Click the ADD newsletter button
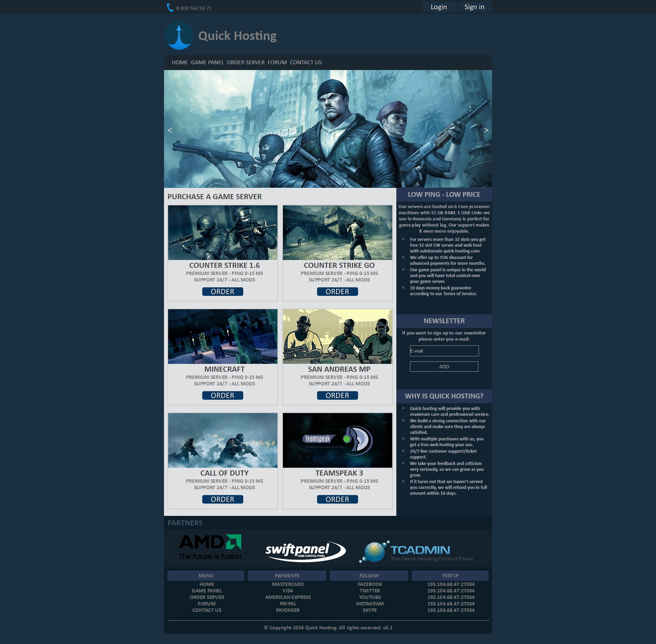Image resolution: width=656 pixels, height=644 pixels. point(444,367)
